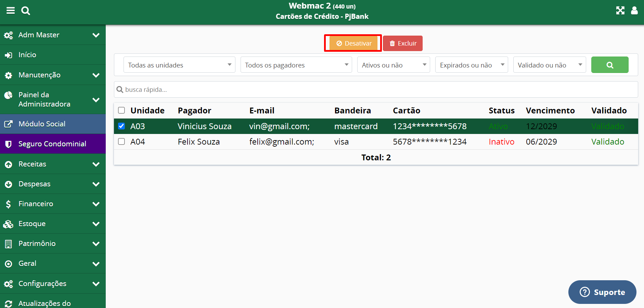Click card number 5678********1234
The image size is (644, 308).
[430, 142]
